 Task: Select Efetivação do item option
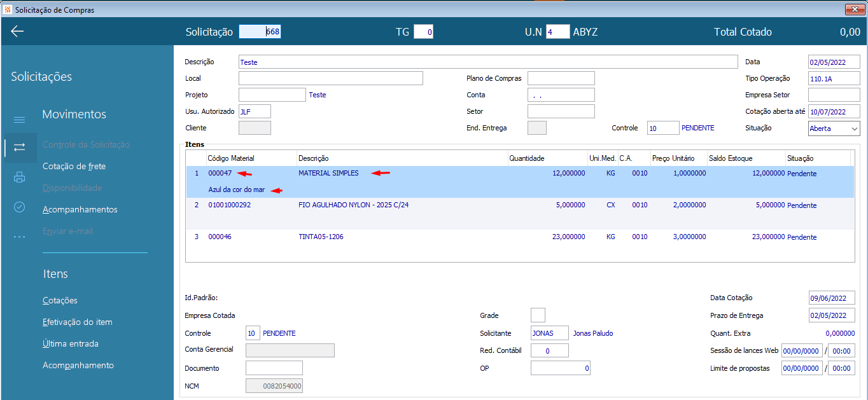[78, 322]
